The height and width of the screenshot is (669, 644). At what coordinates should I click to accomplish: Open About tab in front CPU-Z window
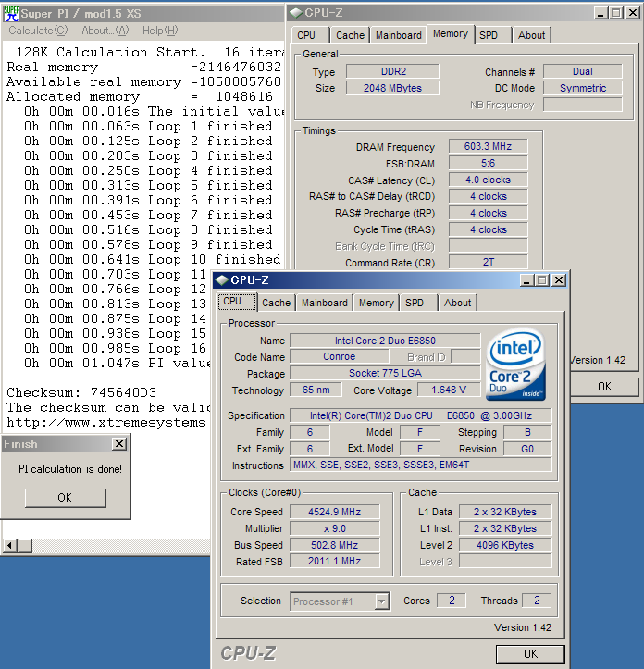457,303
